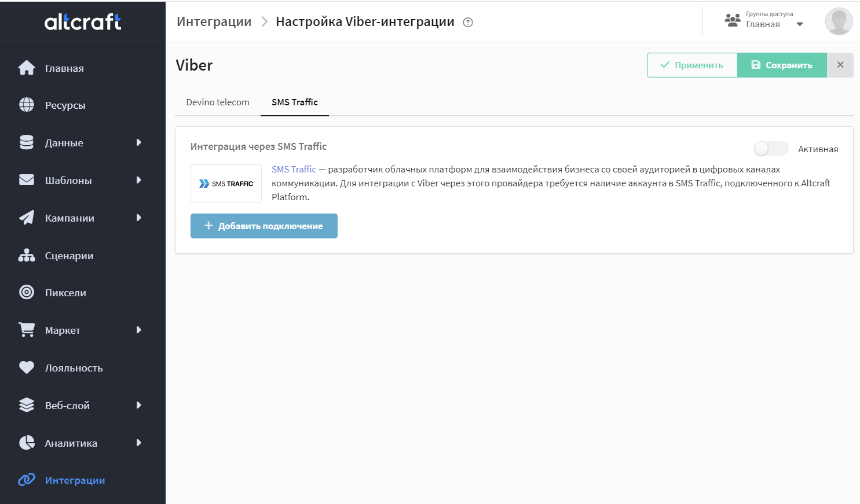Click the Пиксели target icon

pos(27,292)
